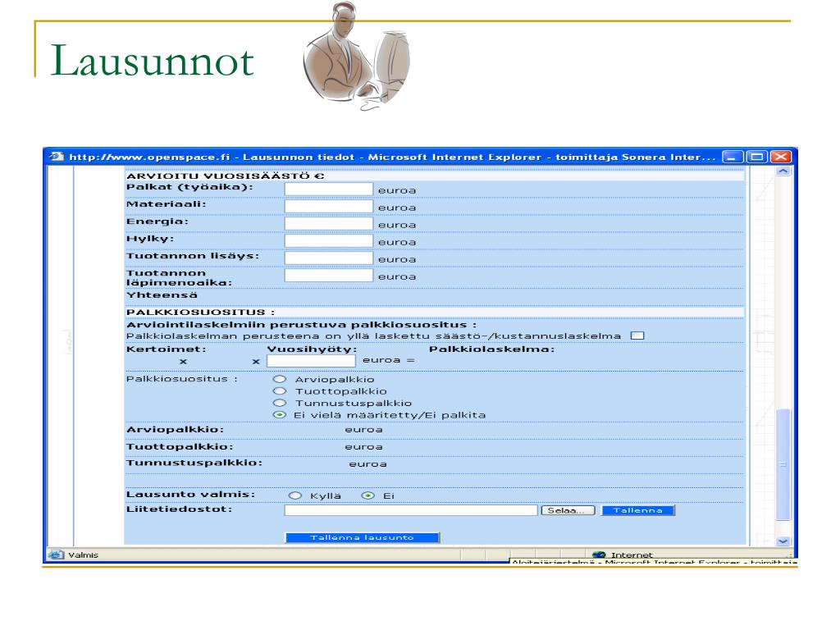Select the Tuotannon lisäys input field
The height and width of the screenshot is (630, 840).
tap(328, 258)
